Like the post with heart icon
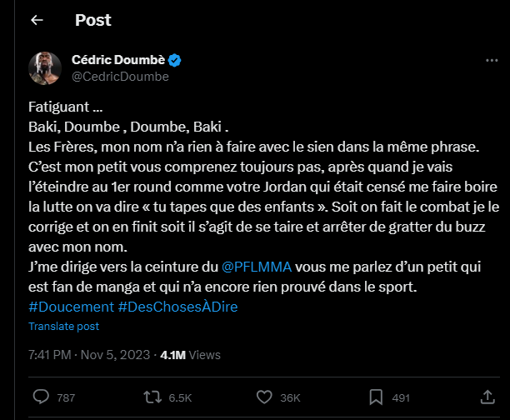Screen dimensions: 510x420 pyautogui.click(x=262, y=397)
